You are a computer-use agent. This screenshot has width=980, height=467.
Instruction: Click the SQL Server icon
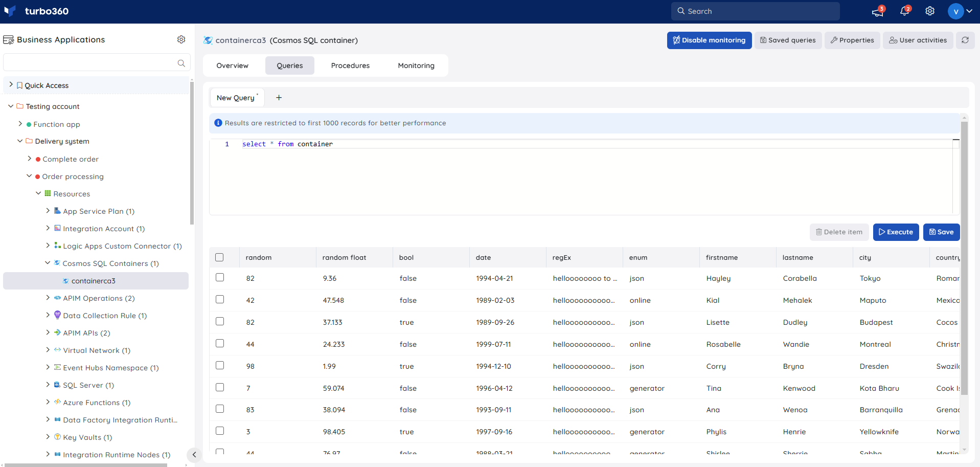[x=57, y=385]
